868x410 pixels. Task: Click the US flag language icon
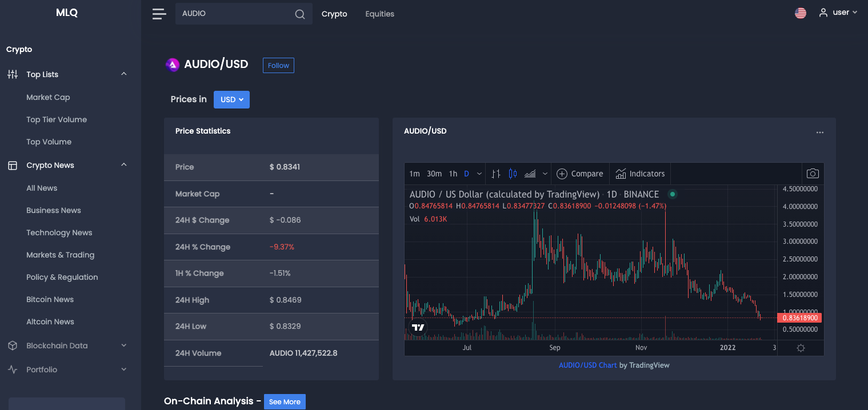pos(801,13)
